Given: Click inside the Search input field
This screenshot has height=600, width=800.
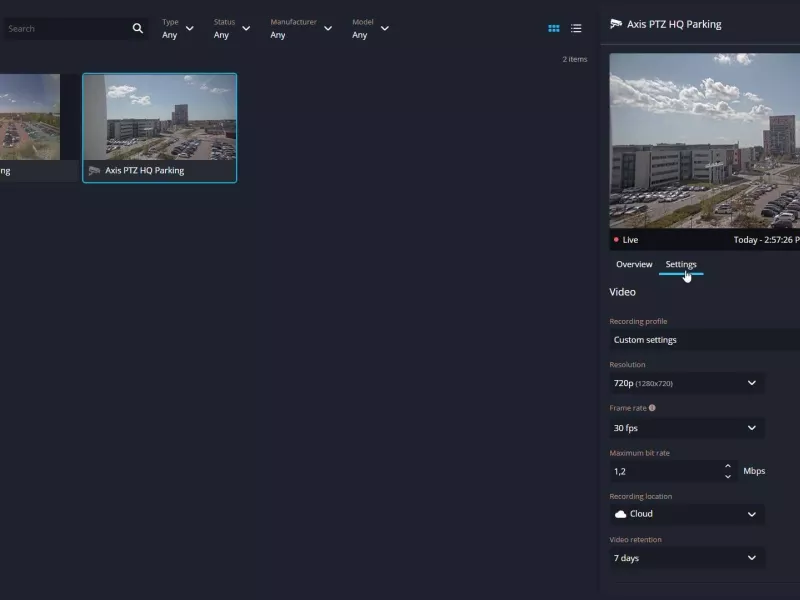Looking at the screenshot, I should (65, 29).
